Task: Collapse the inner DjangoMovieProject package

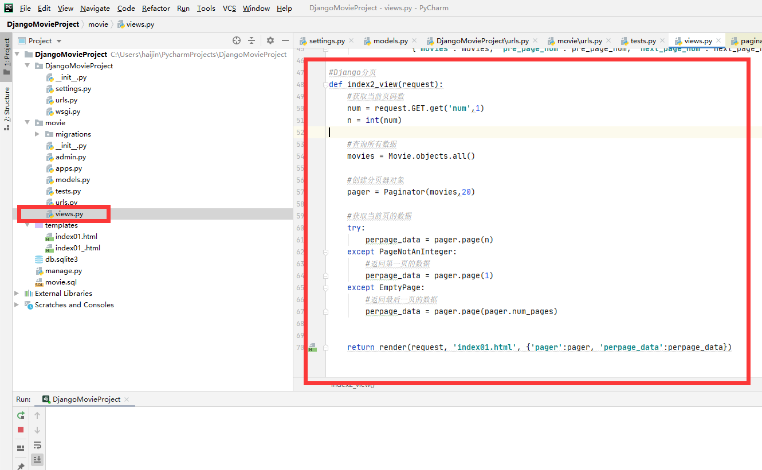Action: pos(28,66)
